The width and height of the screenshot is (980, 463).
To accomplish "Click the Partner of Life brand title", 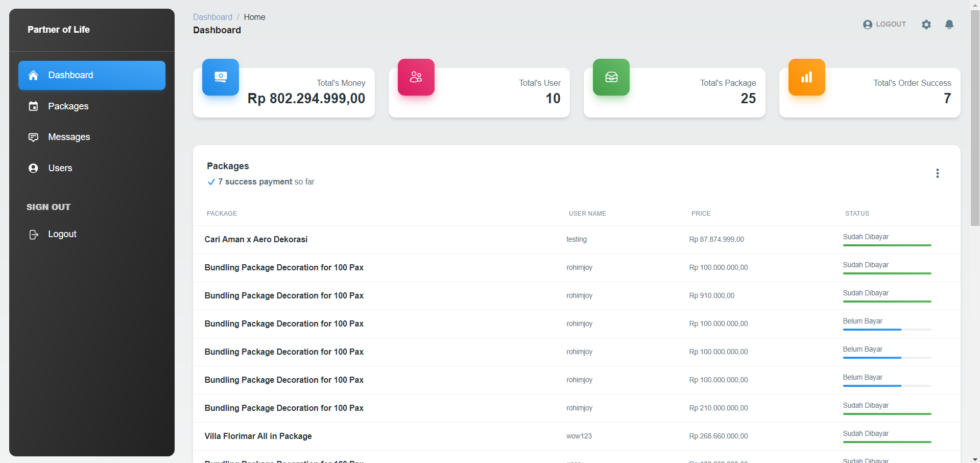I will [x=59, y=30].
